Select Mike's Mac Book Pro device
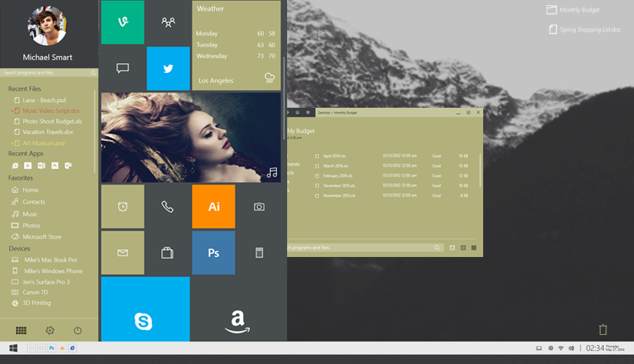The height and width of the screenshot is (364, 634). point(50,260)
